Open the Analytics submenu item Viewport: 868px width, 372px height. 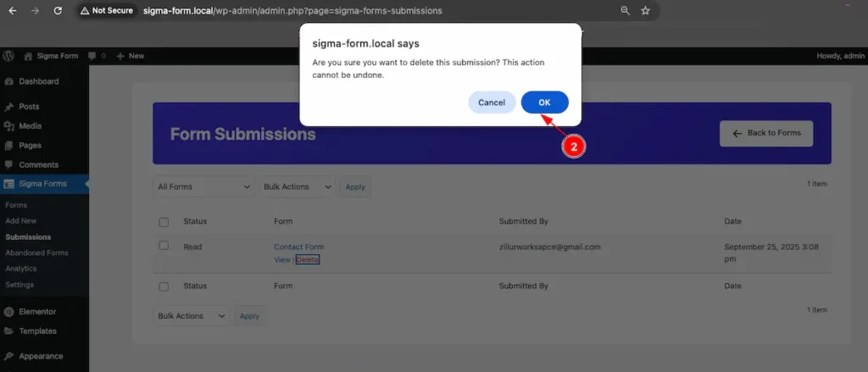click(21, 269)
